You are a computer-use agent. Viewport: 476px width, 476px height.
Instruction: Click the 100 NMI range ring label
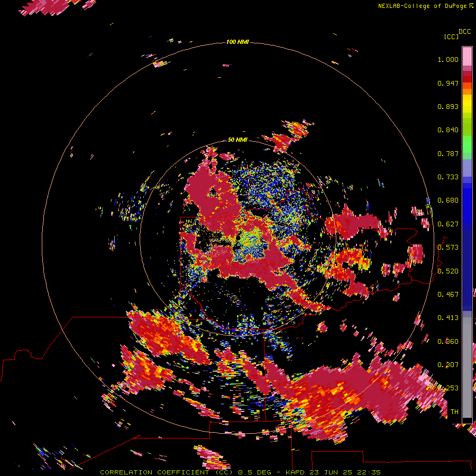237,42
